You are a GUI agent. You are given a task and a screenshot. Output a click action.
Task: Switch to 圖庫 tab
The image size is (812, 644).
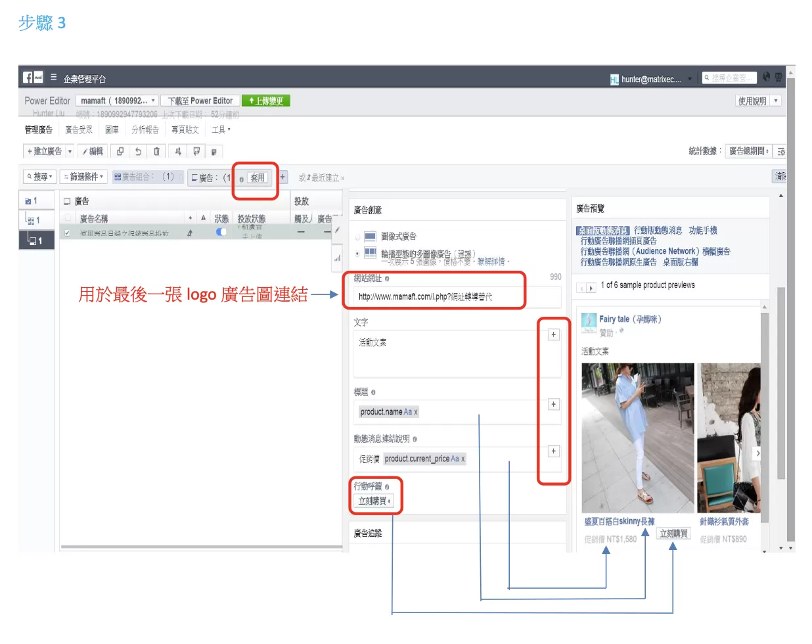tap(112, 129)
